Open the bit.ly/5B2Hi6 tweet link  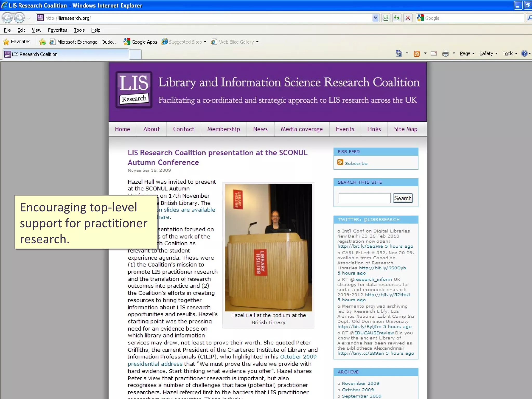[360, 247]
